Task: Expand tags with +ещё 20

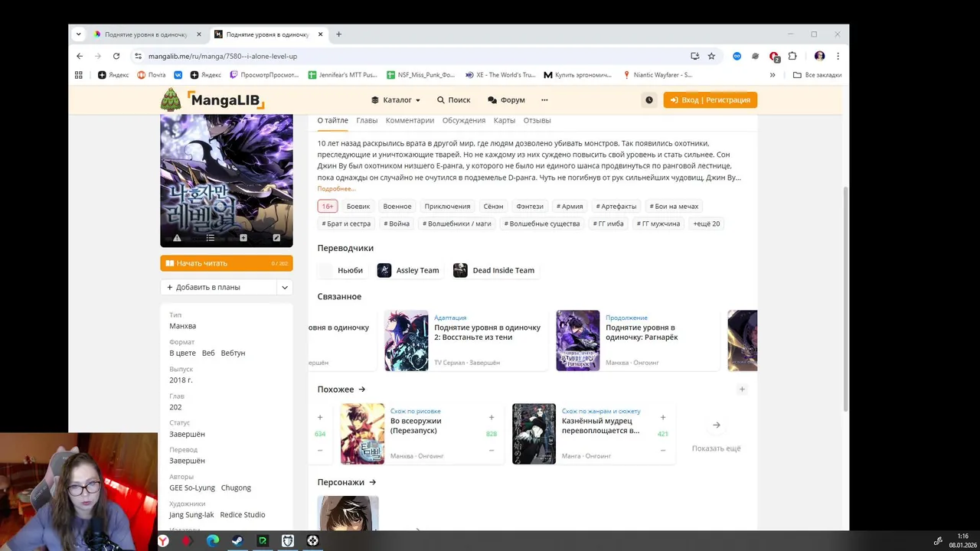Action: click(707, 223)
